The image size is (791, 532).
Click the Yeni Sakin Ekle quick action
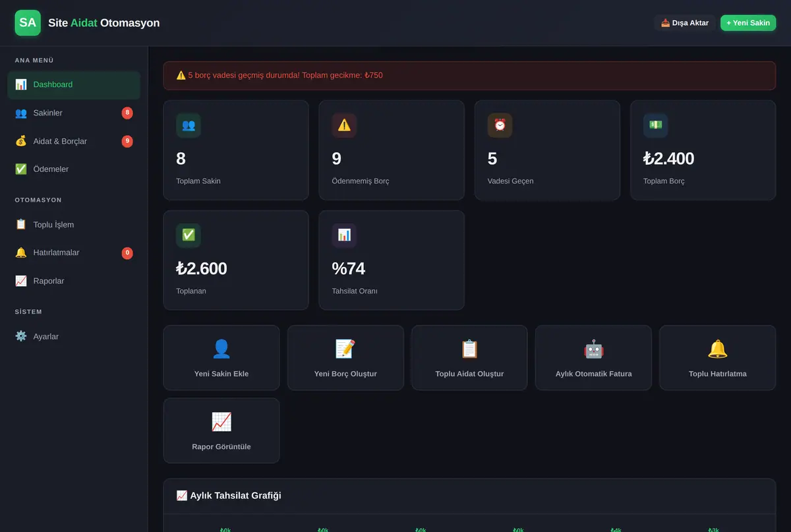click(221, 358)
